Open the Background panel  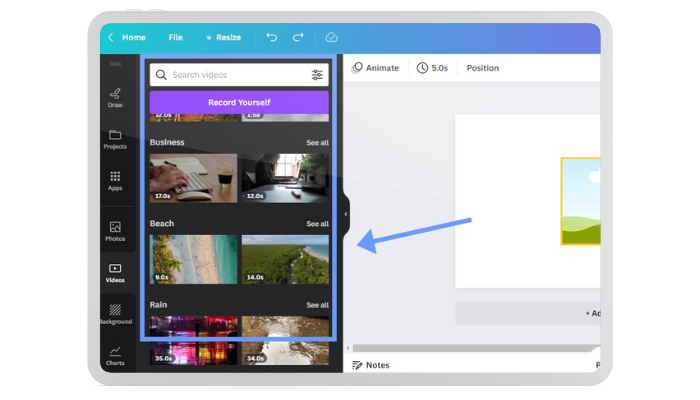(x=116, y=314)
